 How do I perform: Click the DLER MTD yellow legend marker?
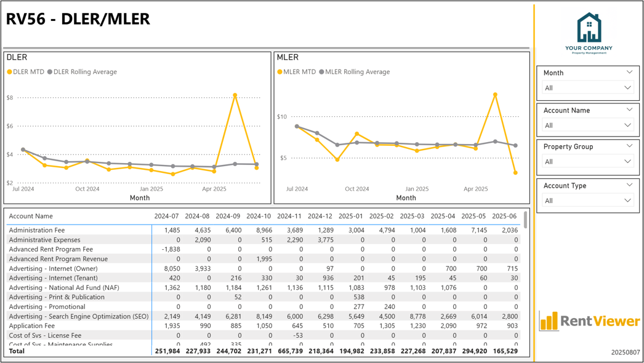pyautogui.click(x=9, y=72)
